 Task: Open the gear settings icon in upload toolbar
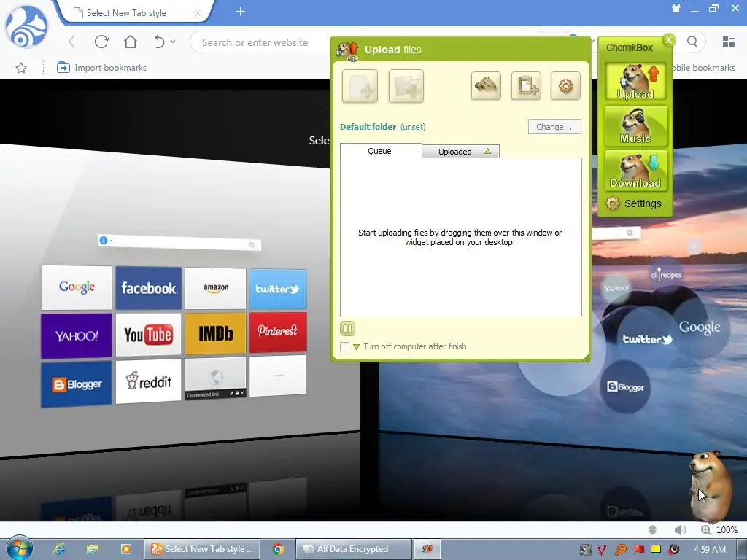(x=565, y=86)
